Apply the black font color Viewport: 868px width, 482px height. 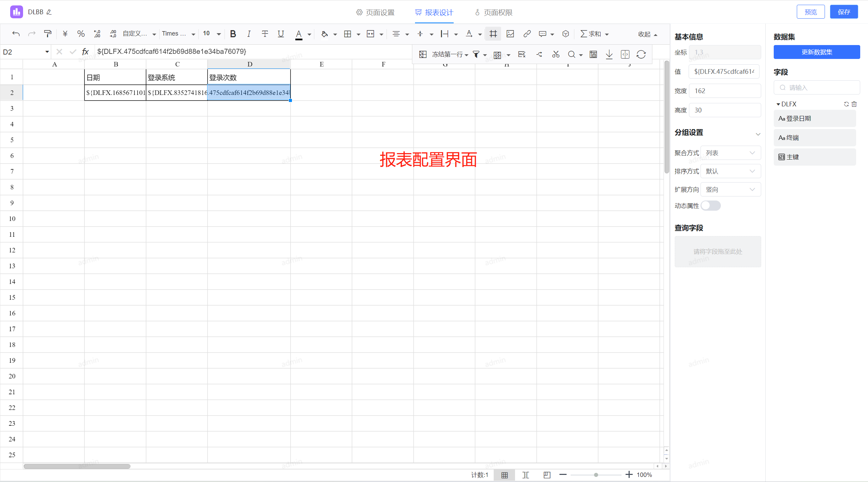(299, 34)
